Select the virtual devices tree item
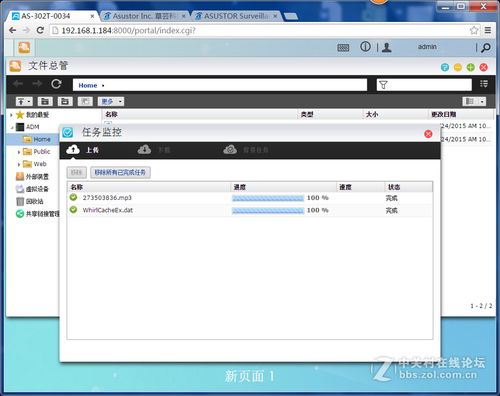This screenshot has height=396, width=500. [32, 189]
